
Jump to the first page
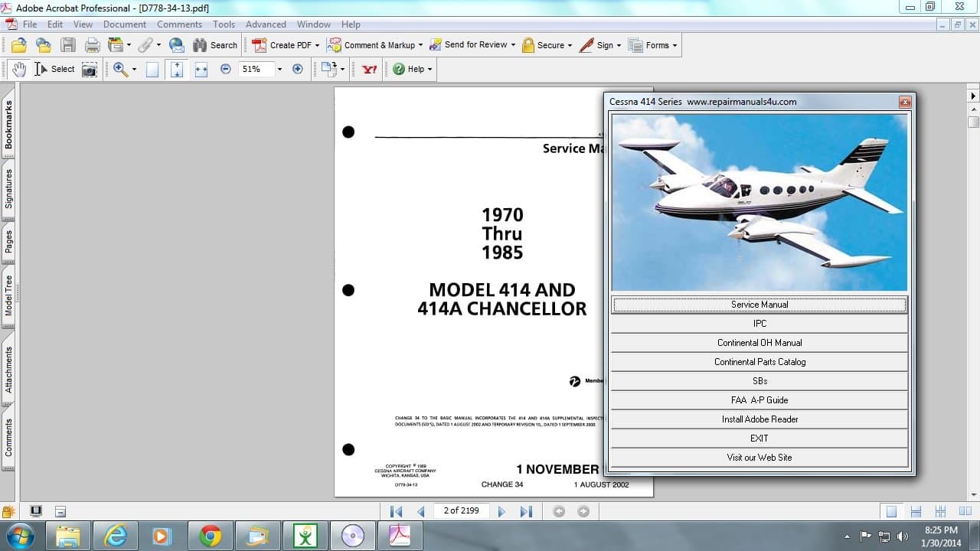point(395,510)
